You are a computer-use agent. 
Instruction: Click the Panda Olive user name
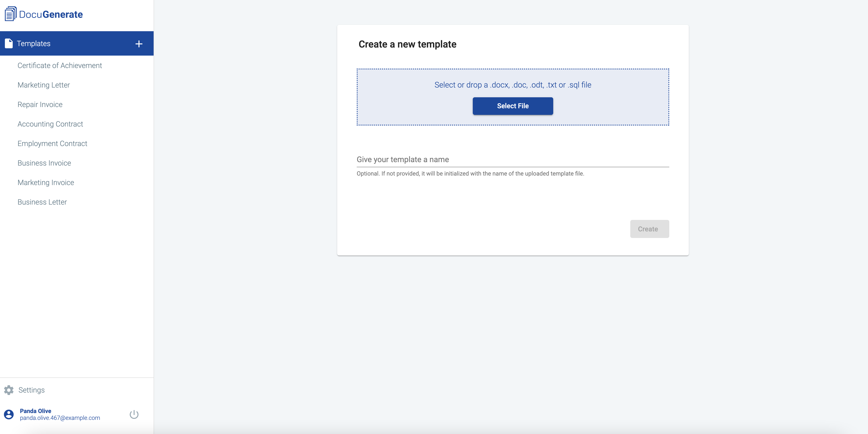35,411
